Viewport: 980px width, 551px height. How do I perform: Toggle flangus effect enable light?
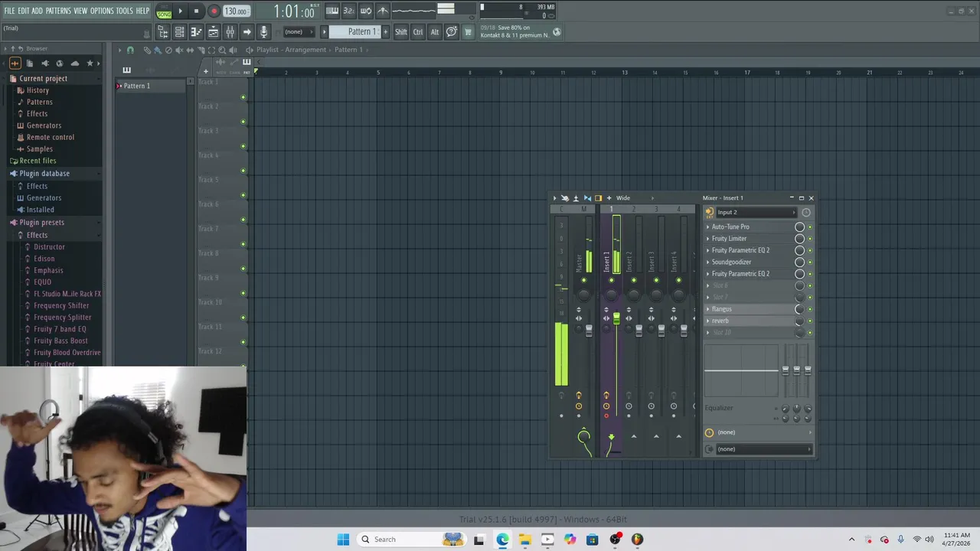[x=809, y=309]
